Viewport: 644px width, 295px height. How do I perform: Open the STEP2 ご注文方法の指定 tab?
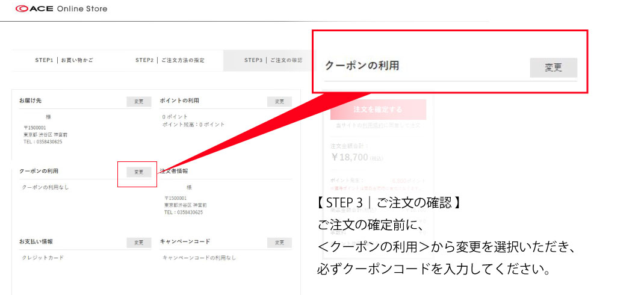(x=170, y=60)
